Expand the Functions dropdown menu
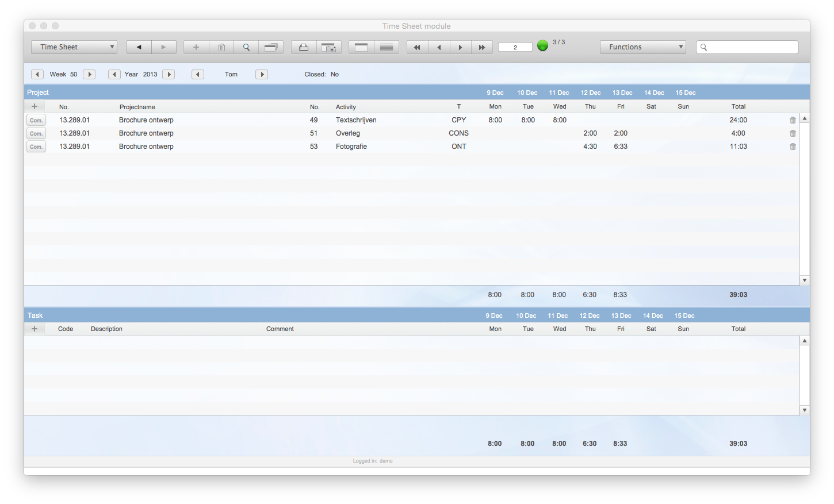The width and height of the screenshot is (834, 504). tap(642, 47)
